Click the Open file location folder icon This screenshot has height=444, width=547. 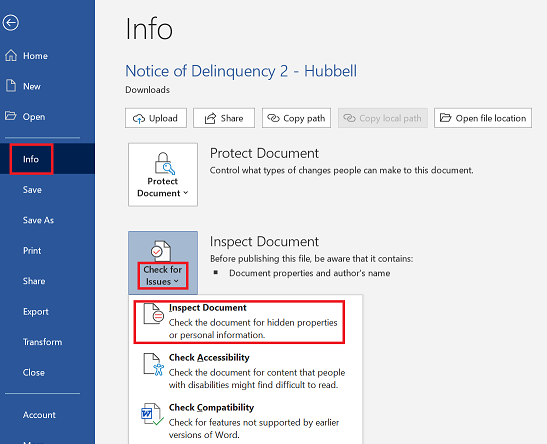445,118
